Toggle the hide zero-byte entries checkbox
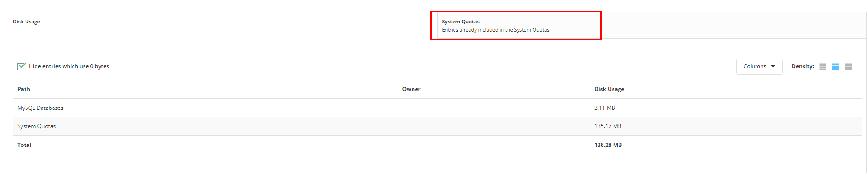Viewport: 868px width, 173px height. coord(21,66)
